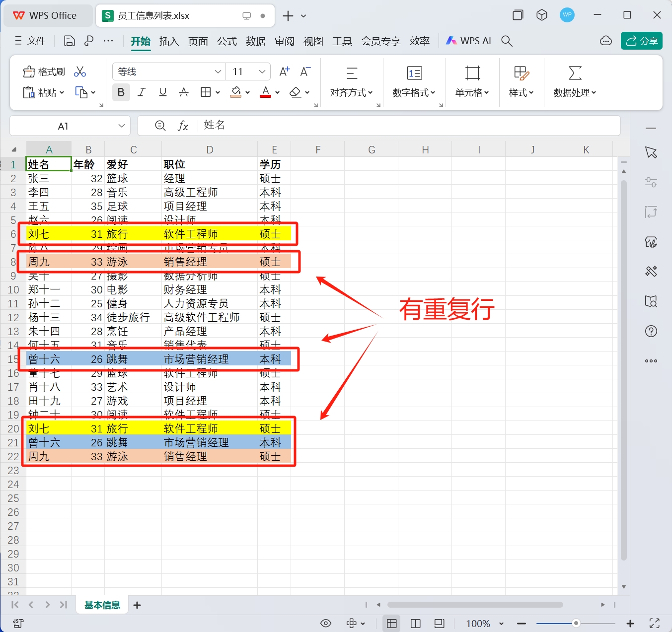The height and width of the screenshot is (632, 672).
Task: Select the 基本信息 sheet tab
Action: coord(102,605)
